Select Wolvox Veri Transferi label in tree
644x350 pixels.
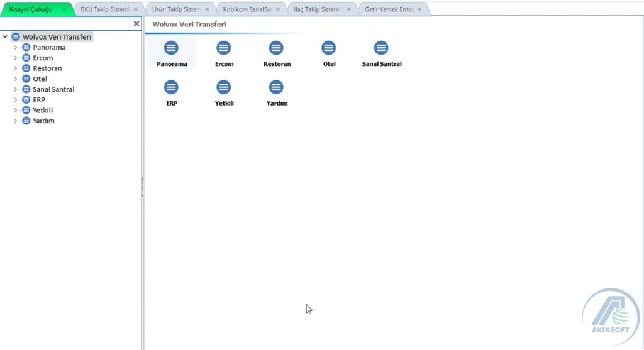[x=57, y=37]
